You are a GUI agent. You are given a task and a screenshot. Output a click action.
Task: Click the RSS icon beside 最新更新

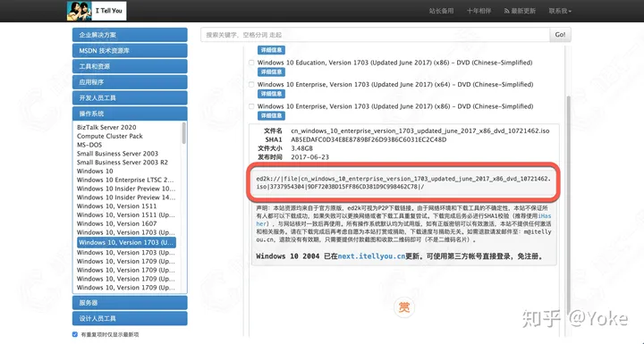pyautogui.click(x=506, y=11)
